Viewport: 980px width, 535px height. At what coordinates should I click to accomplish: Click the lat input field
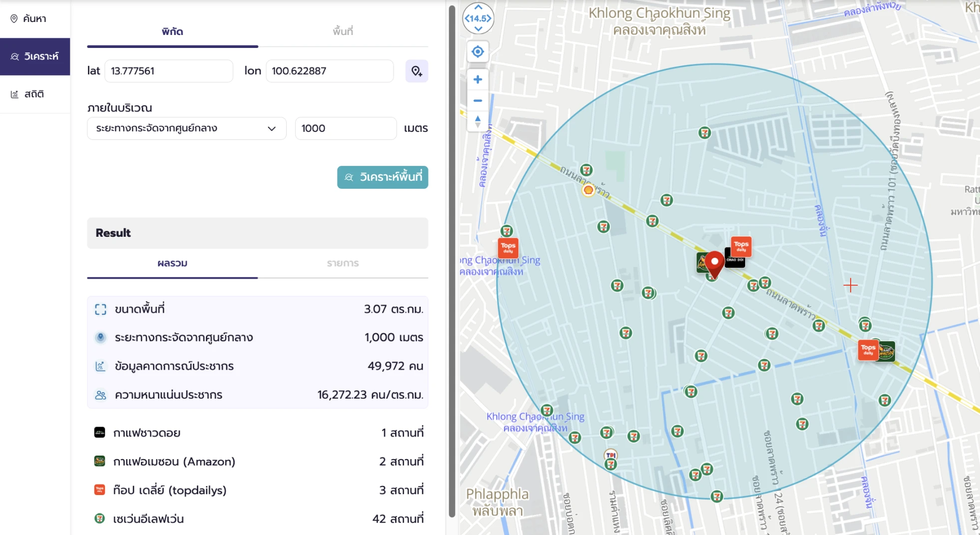point(169,71)
